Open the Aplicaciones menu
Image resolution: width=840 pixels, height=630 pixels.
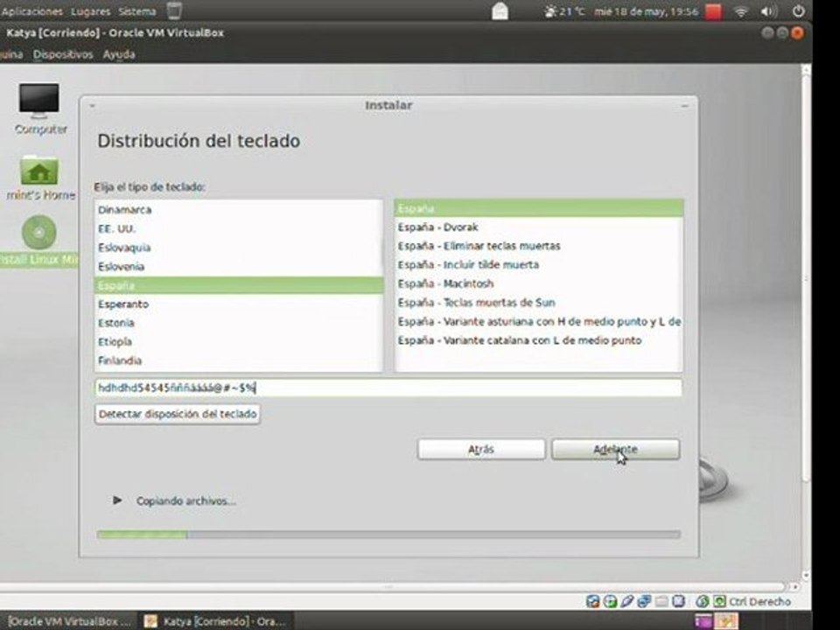tap(31, 11)
